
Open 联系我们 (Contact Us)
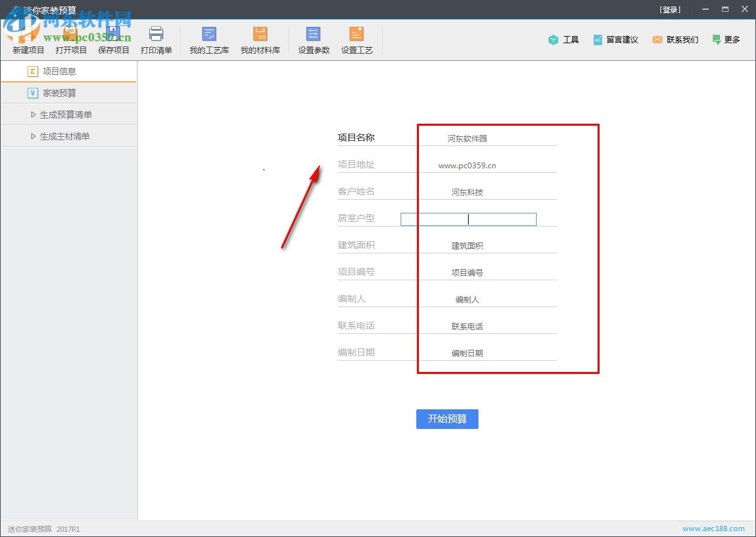click(x=675, y=39)
